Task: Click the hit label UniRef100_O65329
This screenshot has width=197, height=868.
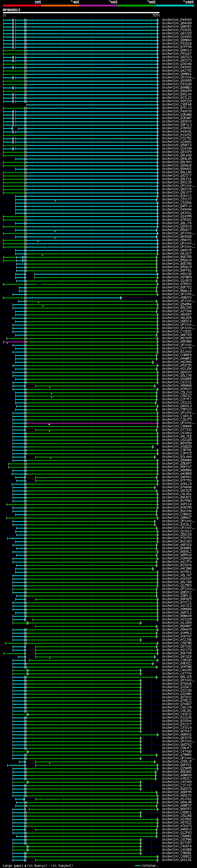Action: coord(177,101)
